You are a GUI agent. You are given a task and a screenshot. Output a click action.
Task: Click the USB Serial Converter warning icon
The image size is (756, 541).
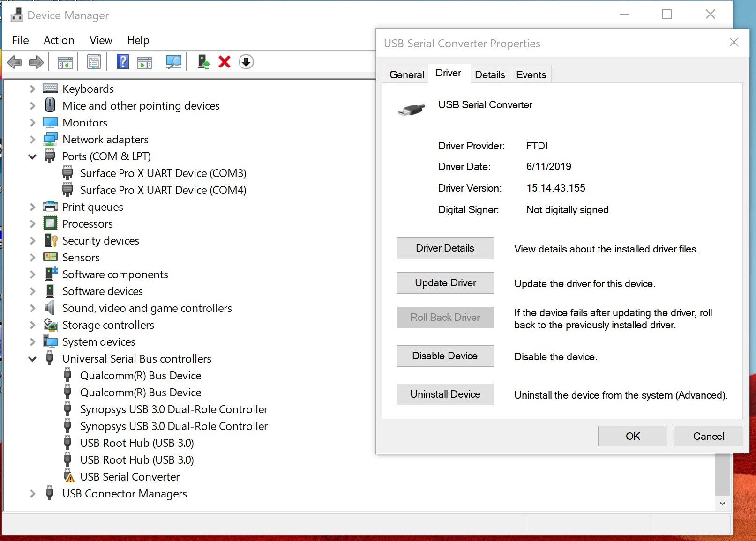point(69,476)
